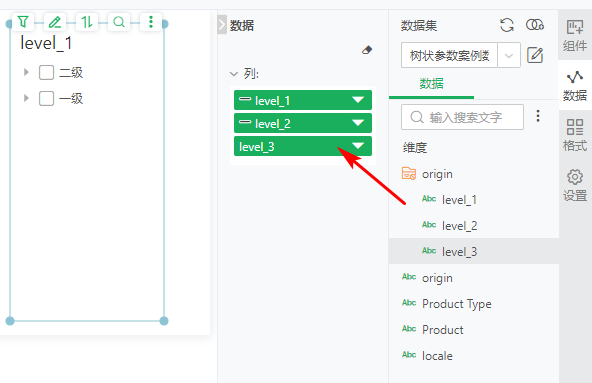Click the 输入搜索文字 search field
The height and width of the screenshot is (383, 592).
(x=462, y=117)
